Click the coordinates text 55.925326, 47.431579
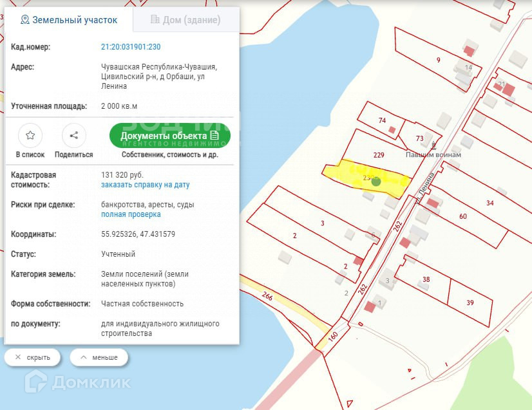Viewport: 532px width, 410px height. (x=138, y=234)
